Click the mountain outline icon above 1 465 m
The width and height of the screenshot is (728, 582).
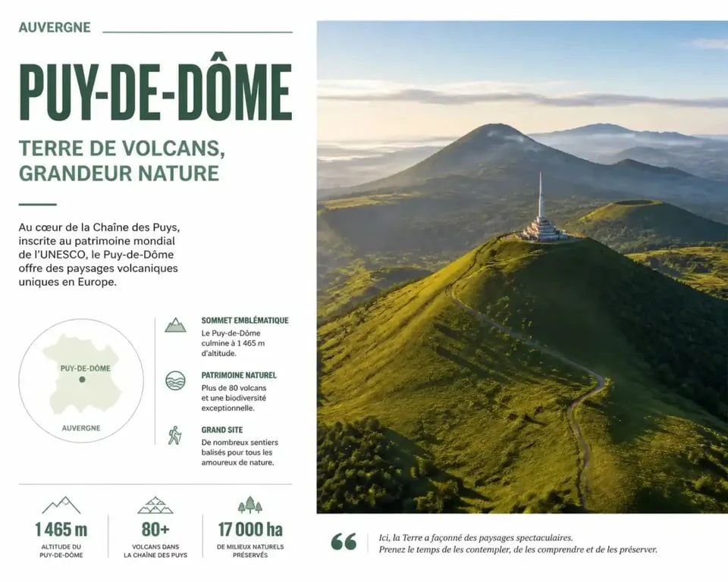[61, 505]
